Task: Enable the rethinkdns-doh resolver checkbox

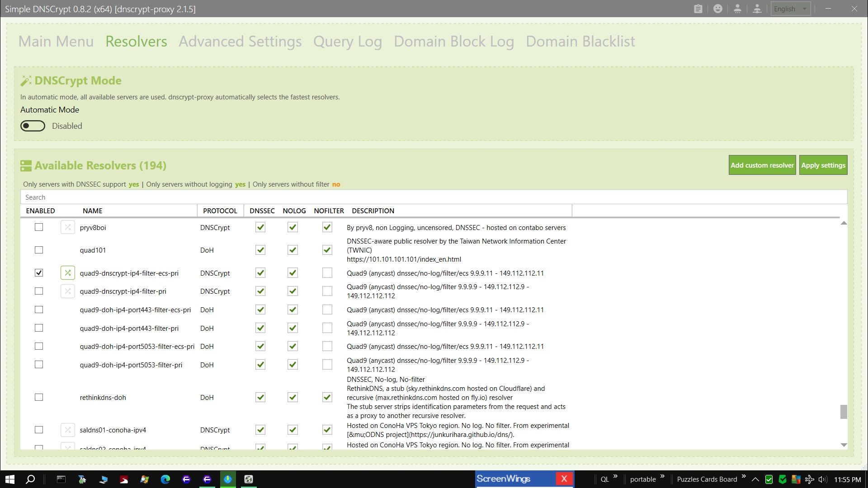Action: coord(39,397)
